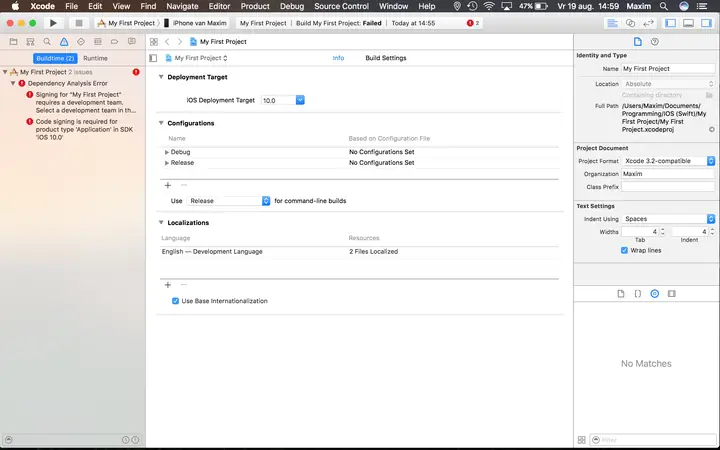The width and height of the screenshot is (720, 450).
Task: Open the Product menu
Action: pyautogui.click(x=255, y=6)
